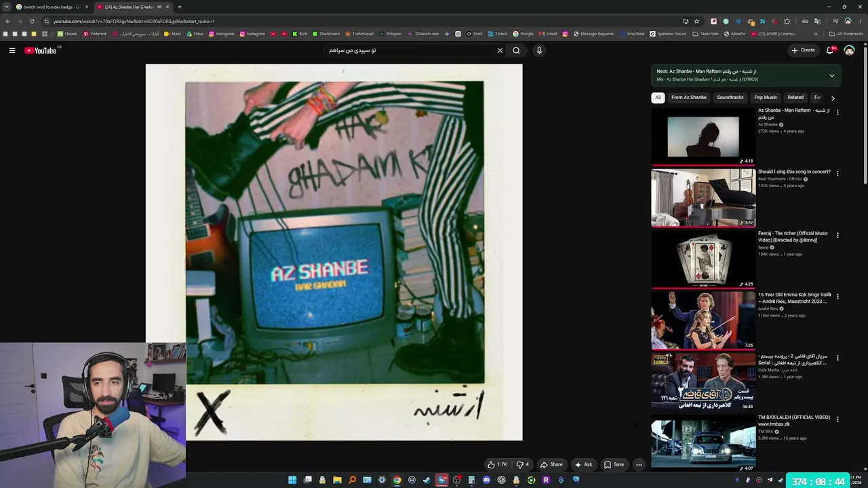Bookmark this page with the star icon
This screenshot has width=868, height=488.
click(696, 21)
